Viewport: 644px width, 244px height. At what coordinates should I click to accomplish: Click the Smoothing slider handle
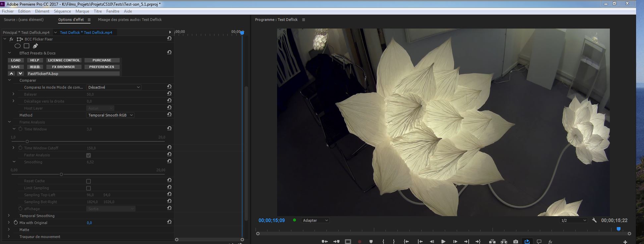[61, 174]
